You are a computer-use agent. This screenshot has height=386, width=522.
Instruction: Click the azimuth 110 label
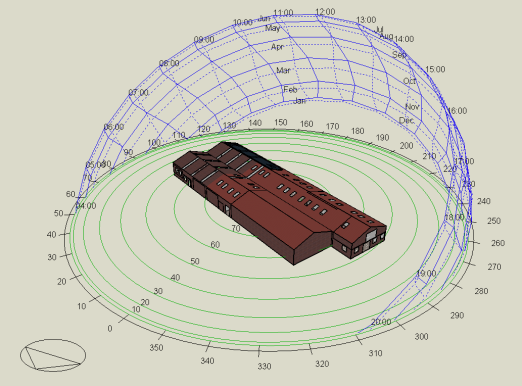coord(179,135)
